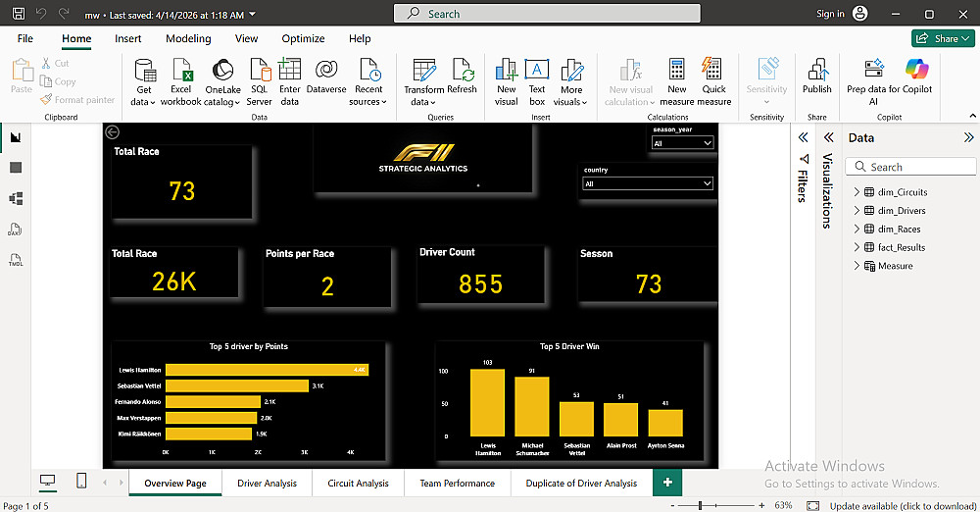
Task: Select the Driver Count card showing 855
Action: (x=480, y=275)
